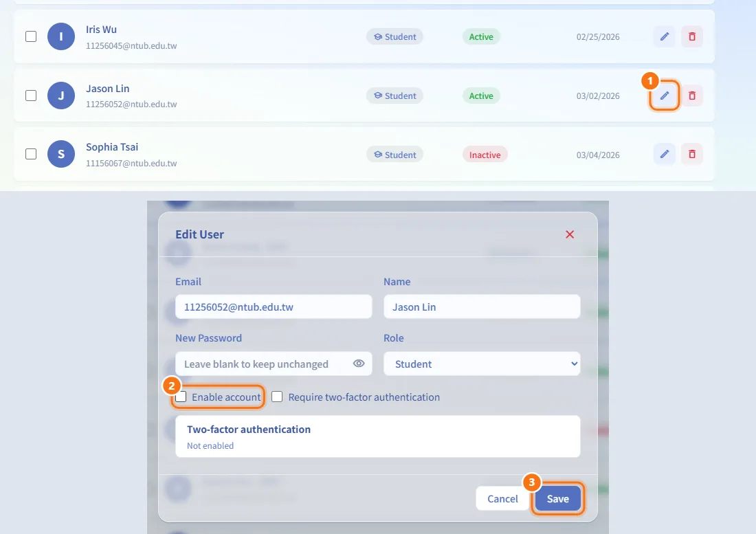Screen dimensions: 756x534
Task: Delete Sophia Tsai with the trash icon
Action: pos(692,154)
